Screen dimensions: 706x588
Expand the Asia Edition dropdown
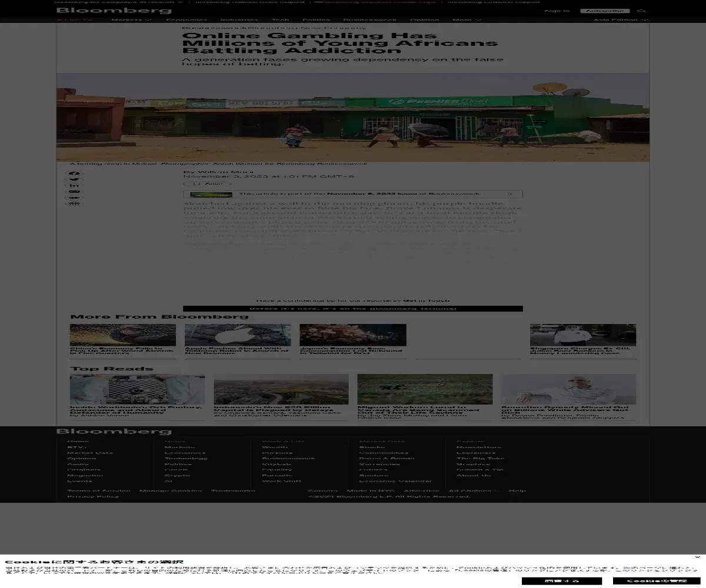pyautogui.click(x=620, y=20)
